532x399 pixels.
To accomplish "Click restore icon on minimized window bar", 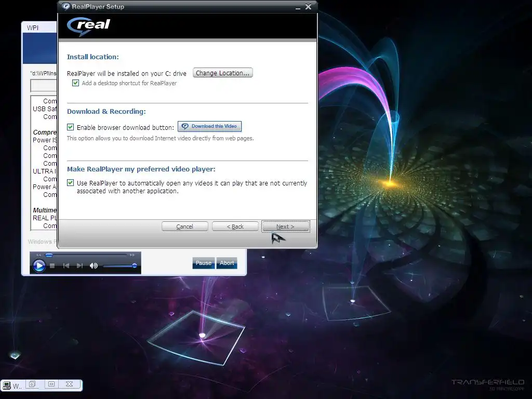I will [x=32, y=384].
